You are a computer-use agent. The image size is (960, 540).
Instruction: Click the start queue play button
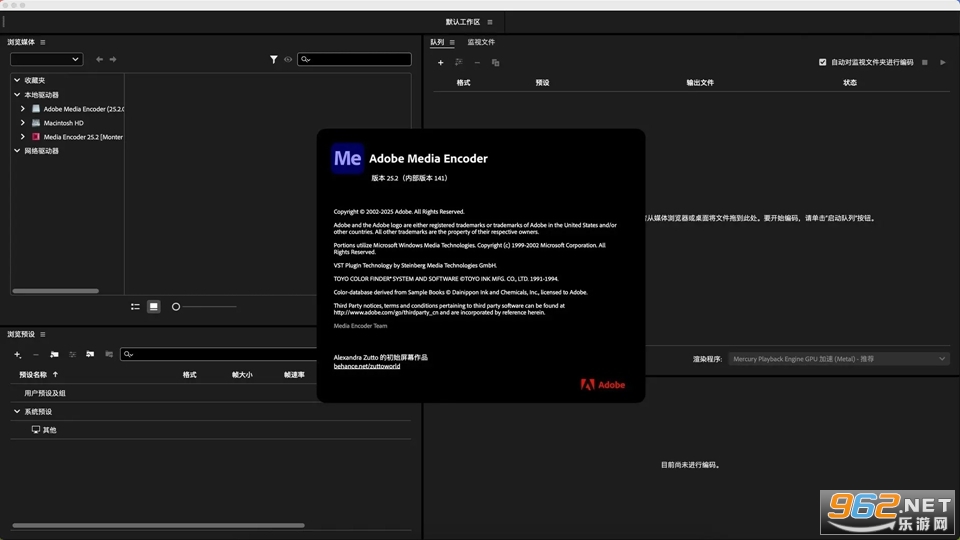click(x=943, y=62)
